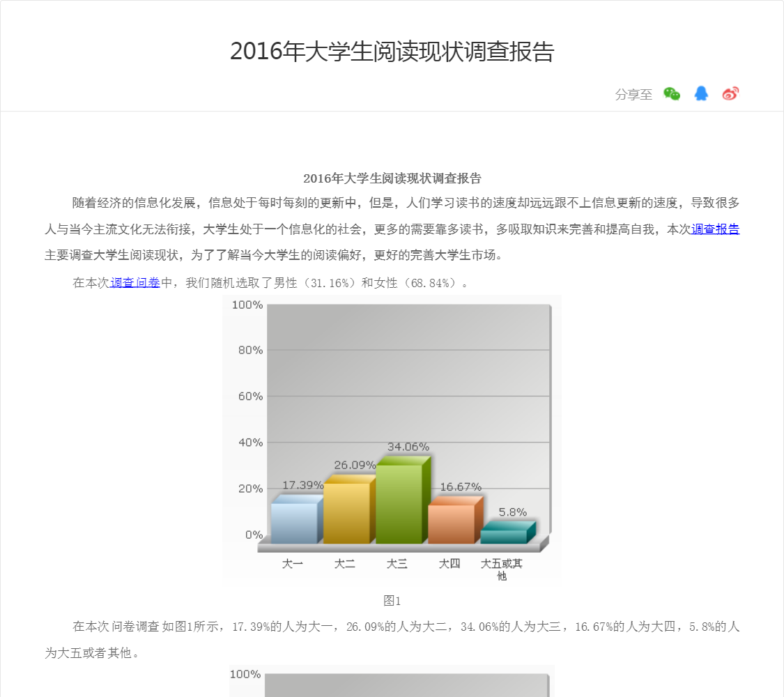Viewport: 784px width, 697px height.
Task: Share the report to Weibo
Action: 730,93
